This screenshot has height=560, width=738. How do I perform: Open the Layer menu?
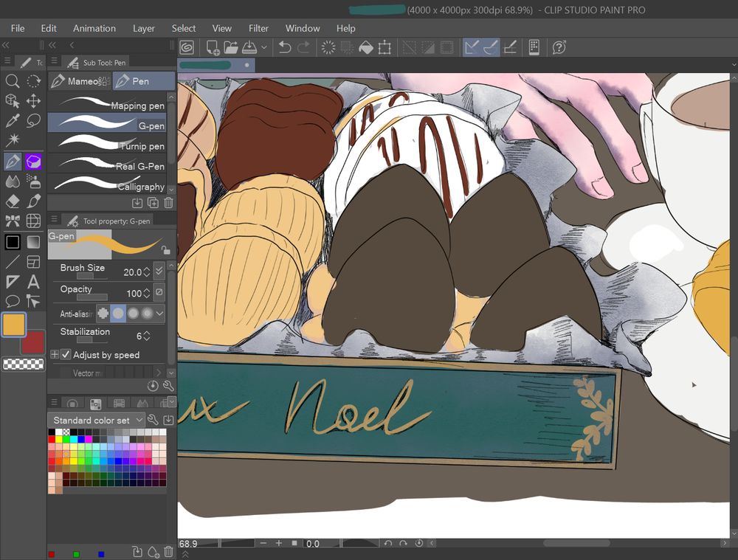click(144, 28)
